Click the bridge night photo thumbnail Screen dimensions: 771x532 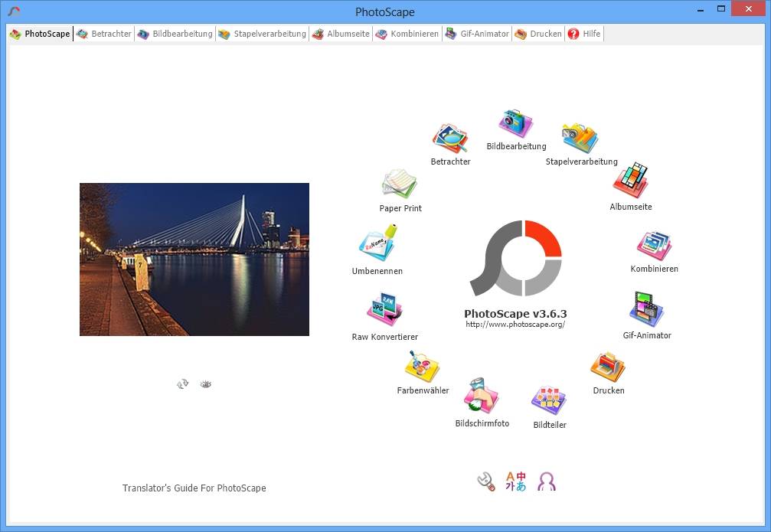pyautogui.click(x=194, y=259)
